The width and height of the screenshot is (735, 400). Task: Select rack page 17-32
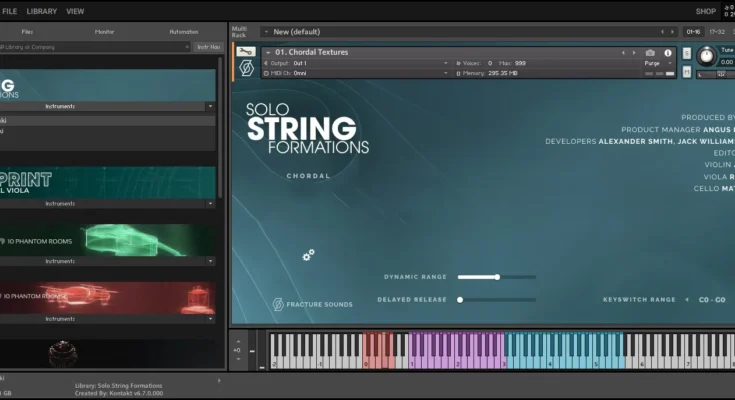(x=717, y=32)
